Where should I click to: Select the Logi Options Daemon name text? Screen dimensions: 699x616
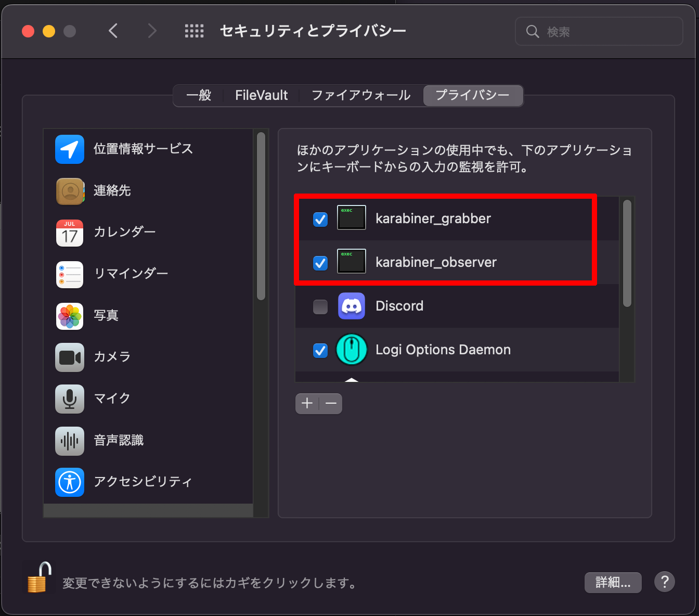[443, 350]
